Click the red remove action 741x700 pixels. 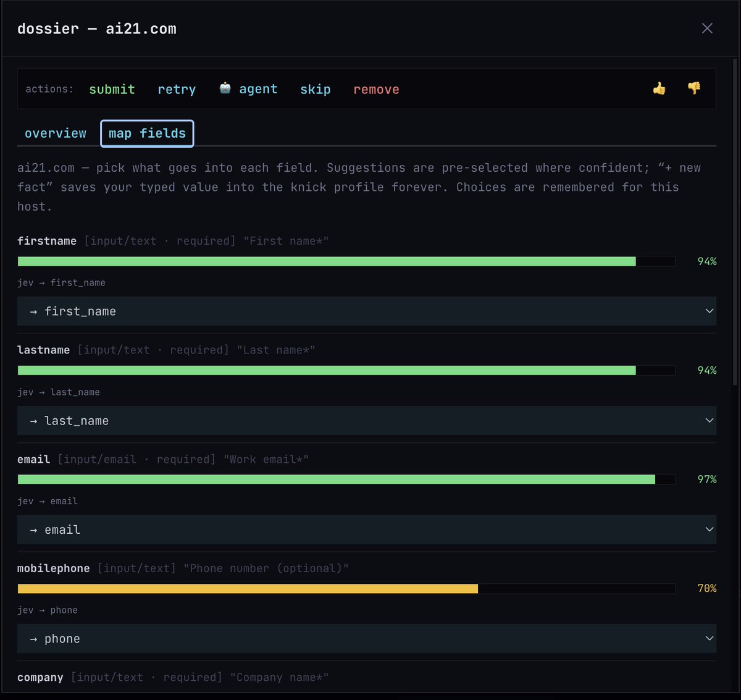(376, 90)
